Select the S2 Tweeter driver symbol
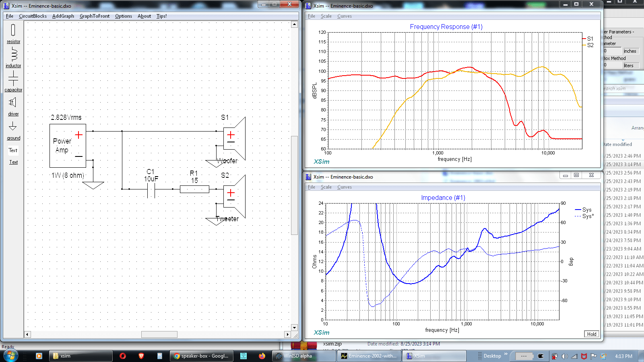 coord(234,196)
